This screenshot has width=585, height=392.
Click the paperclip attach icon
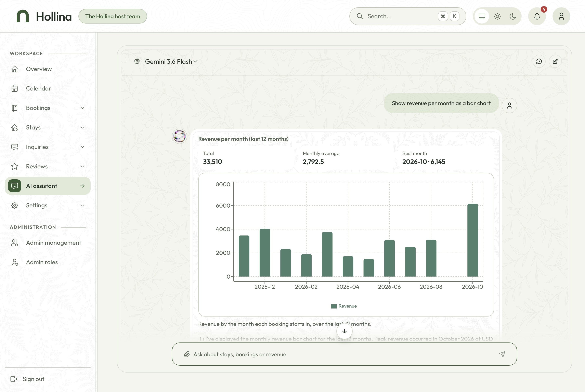pyautogui.click(x=187, y=354)
